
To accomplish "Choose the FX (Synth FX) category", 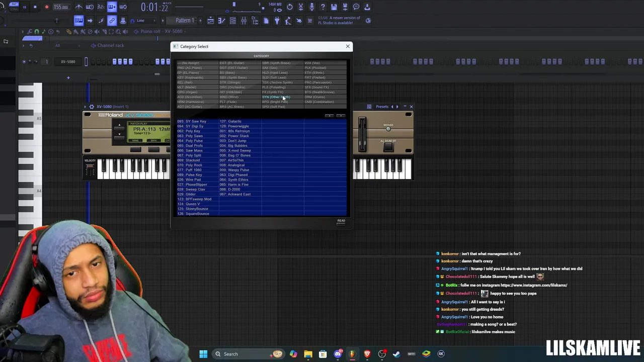I will [x=273, y=92].
